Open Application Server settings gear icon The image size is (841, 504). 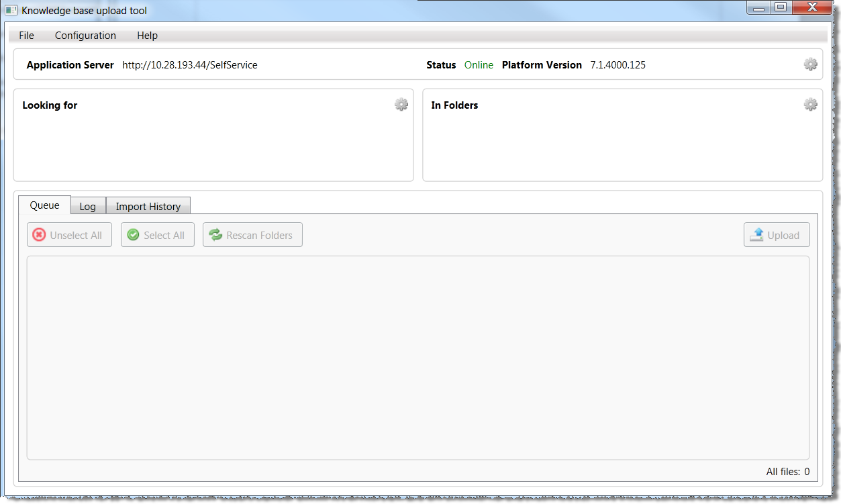(810, 64)
